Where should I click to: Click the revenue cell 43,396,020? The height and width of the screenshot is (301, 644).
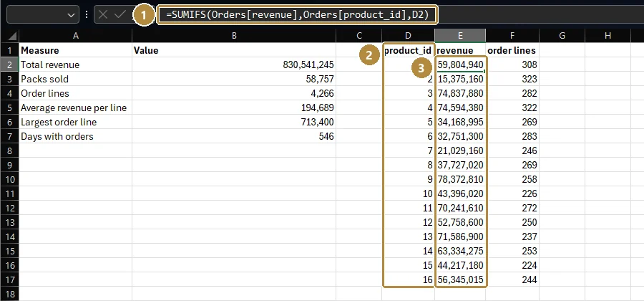coord(460,193)
